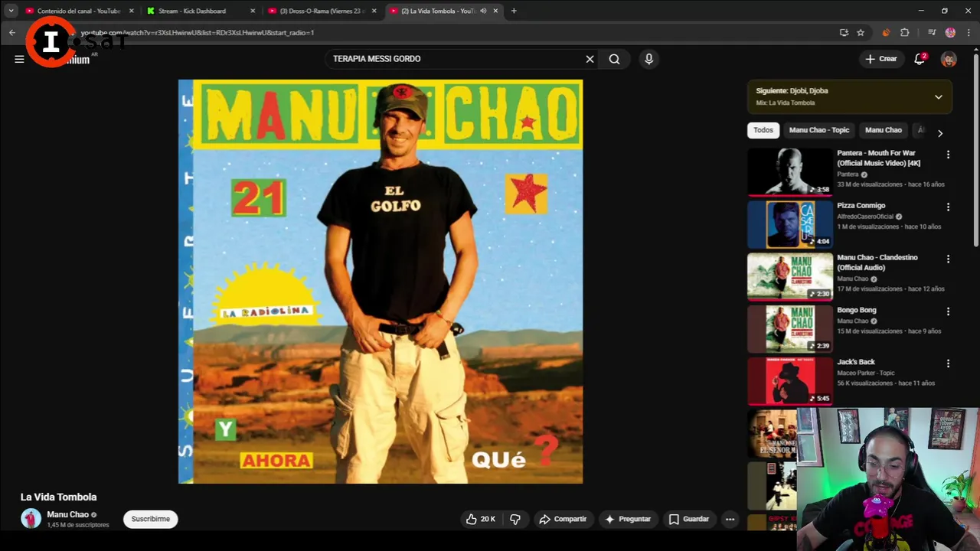
Task: Click the La Vida Tombola title text
Action: (x=58, y=497)
